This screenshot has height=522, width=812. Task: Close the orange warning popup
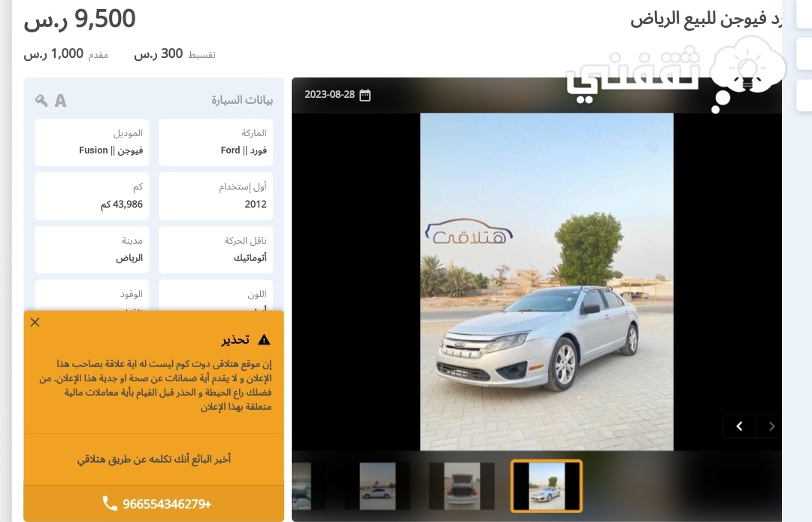point(35,322)
